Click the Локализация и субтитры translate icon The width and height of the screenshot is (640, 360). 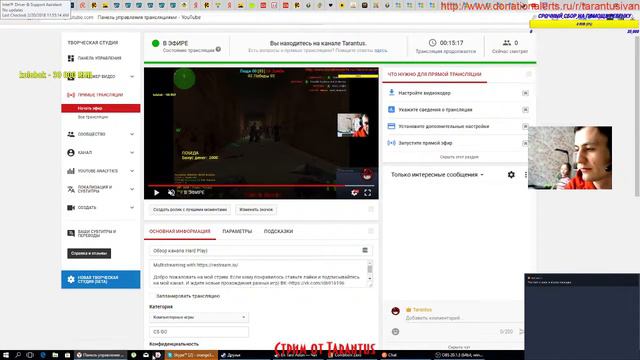71,189
